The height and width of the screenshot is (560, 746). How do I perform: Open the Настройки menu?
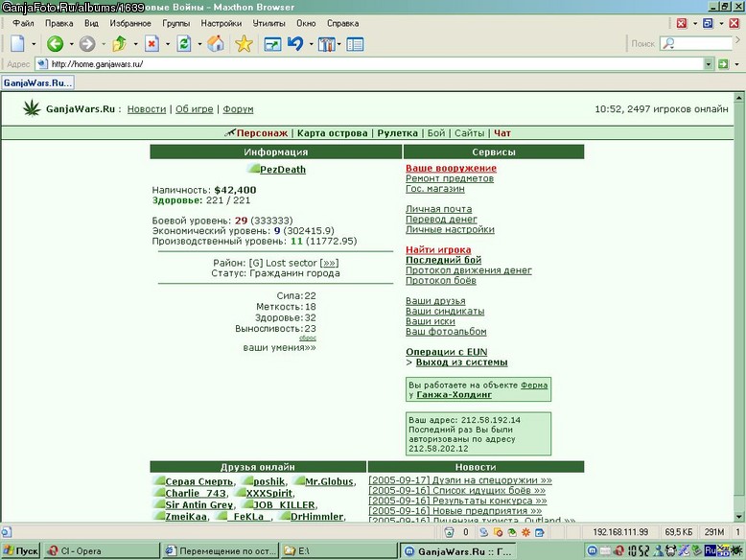pos(221,23)
